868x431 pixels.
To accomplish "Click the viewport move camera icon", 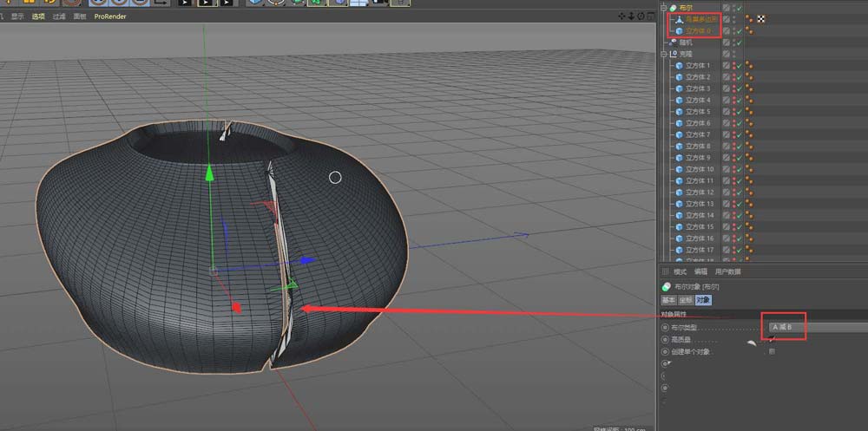I will (622, 16).
